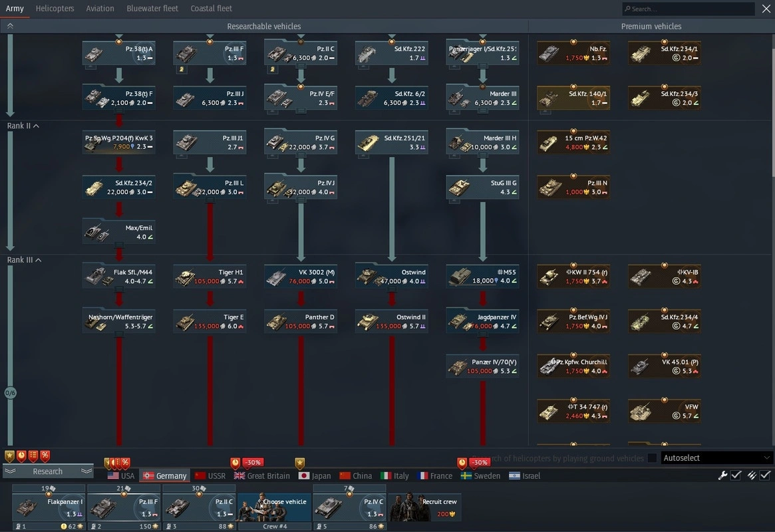This screenshot has height=532, width=775.
Task: Click the Panther D vehicle icon
Action: coord(301,322)
